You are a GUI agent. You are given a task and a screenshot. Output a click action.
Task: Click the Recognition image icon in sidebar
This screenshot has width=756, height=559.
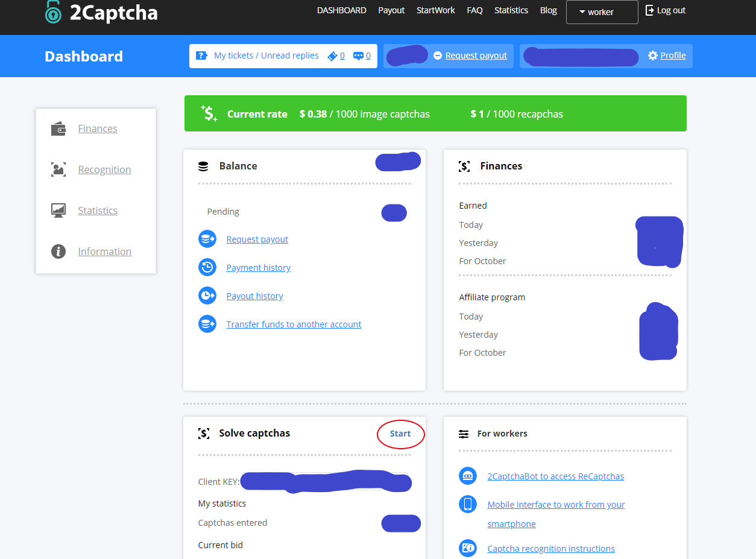pyautogui.click(x=58, y=169)
